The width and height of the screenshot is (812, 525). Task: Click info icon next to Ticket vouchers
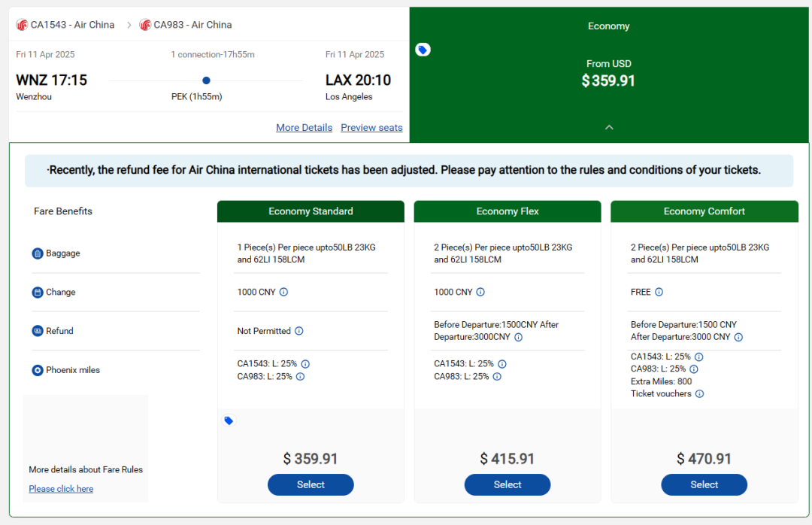[x=699, y=393]
